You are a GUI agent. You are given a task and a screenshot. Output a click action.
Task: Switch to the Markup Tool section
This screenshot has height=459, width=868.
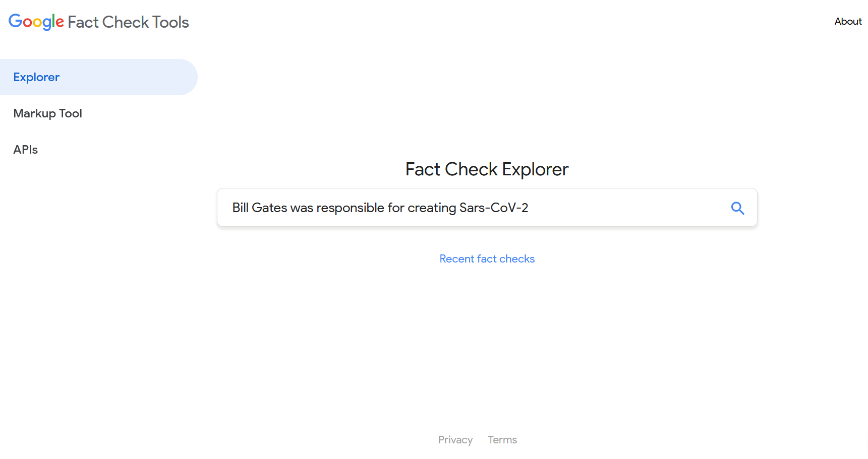coord(47,113)
